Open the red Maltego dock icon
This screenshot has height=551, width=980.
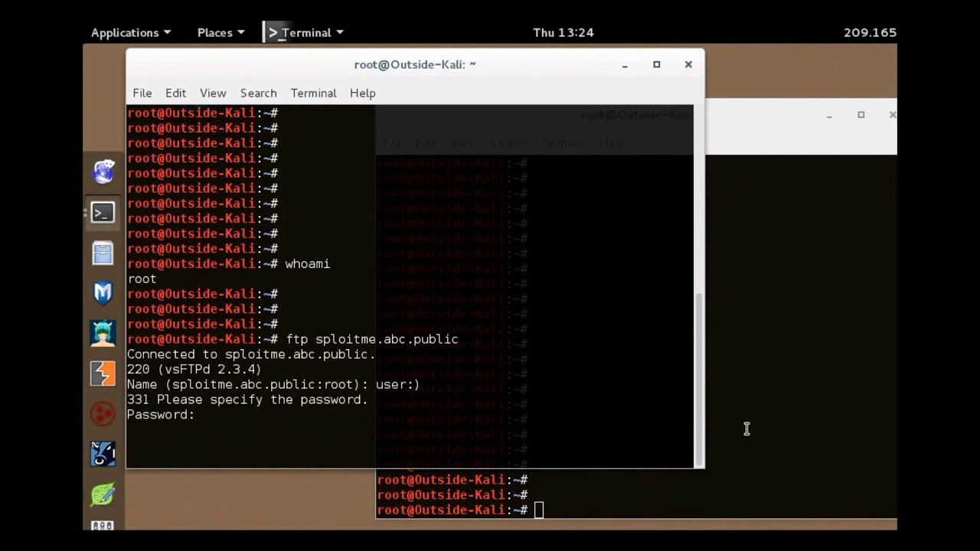pos(103,414)
